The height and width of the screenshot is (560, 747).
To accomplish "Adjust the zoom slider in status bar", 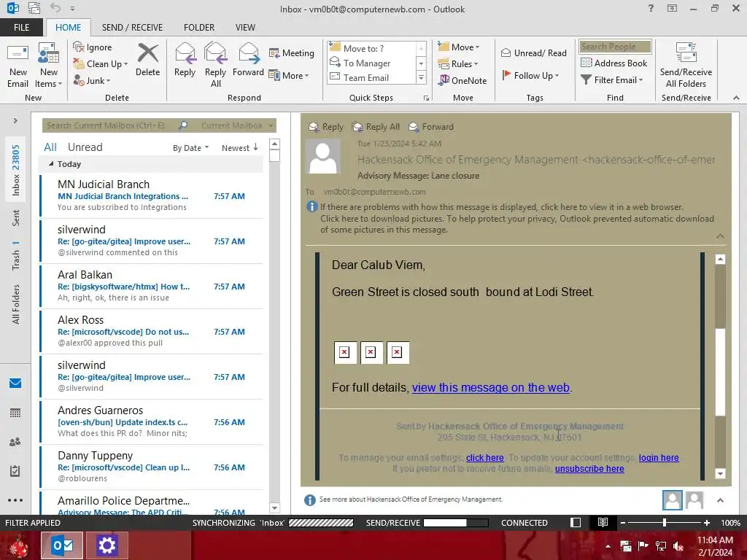I will (x=664, y=523).
